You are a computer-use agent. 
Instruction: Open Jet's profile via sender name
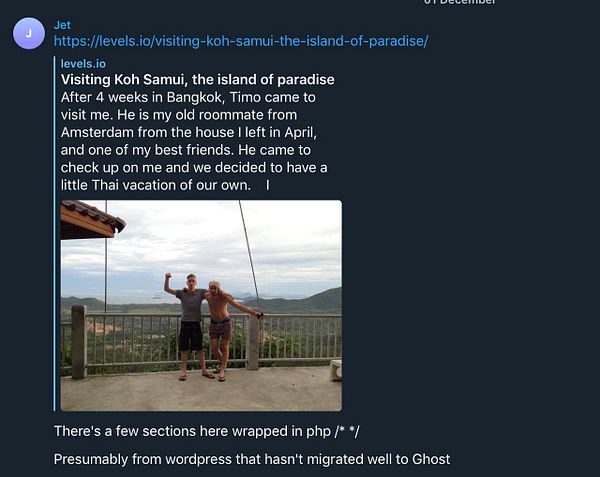[62, 24]
